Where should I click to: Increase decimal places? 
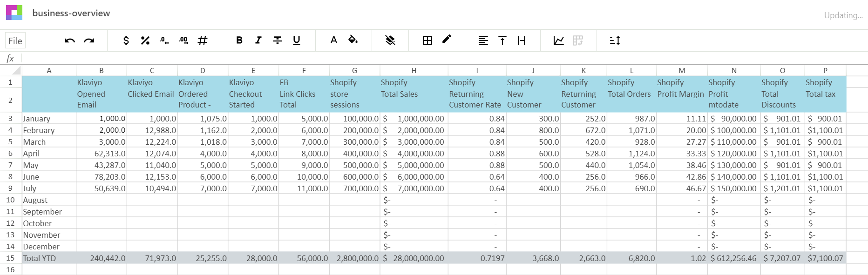[183, 40]
